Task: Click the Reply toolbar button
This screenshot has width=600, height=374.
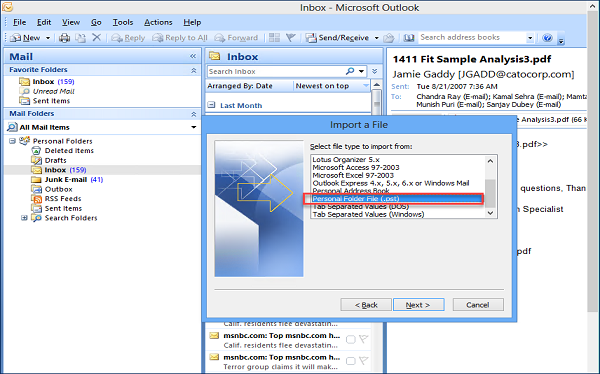Action: click(129, 38)
